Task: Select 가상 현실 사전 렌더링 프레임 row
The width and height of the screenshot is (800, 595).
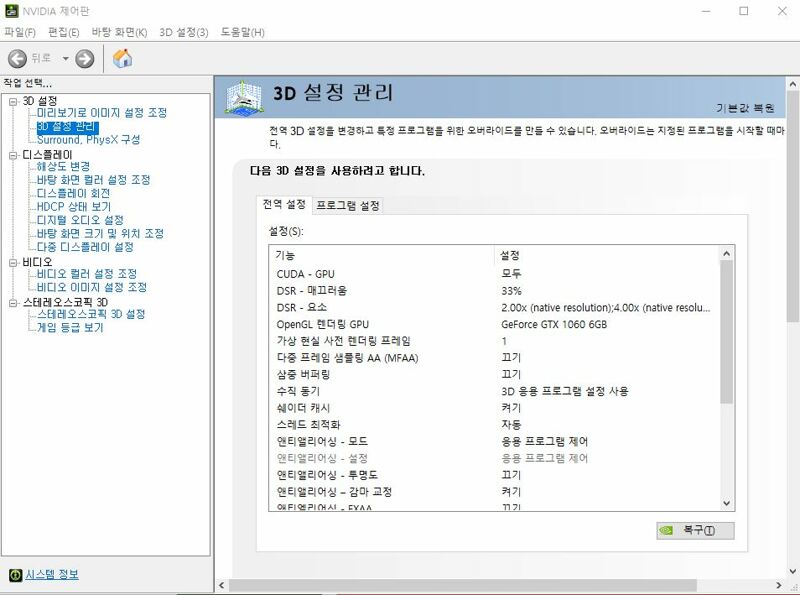Action: pyautogui.click(x=494, y=341)
